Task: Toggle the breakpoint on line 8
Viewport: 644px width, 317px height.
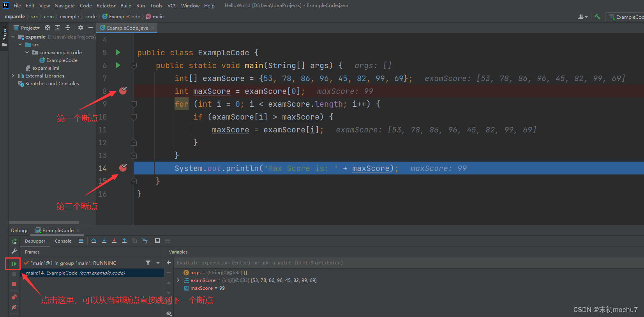Action: coord(123,91)
